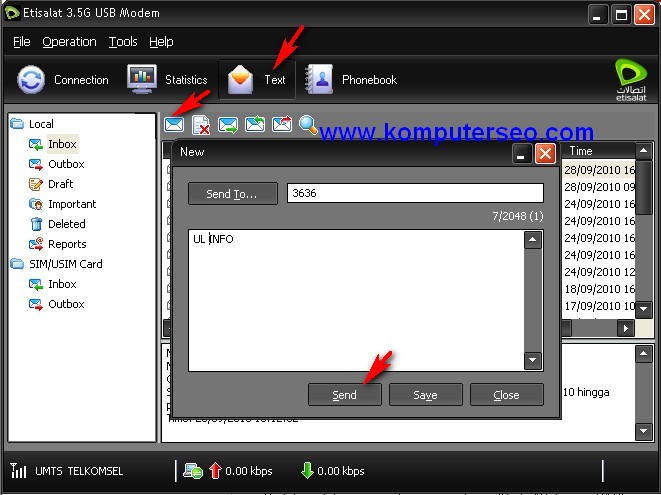661x495 pixels.
Task: Select Local Inbox folder
Action: point(62,144)
